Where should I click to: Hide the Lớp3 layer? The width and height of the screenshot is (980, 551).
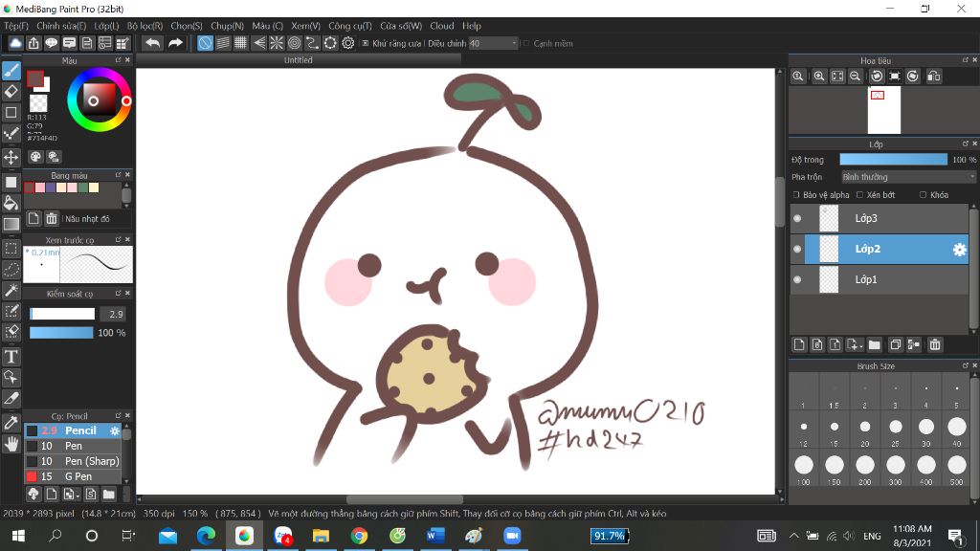tap(797, 218)
